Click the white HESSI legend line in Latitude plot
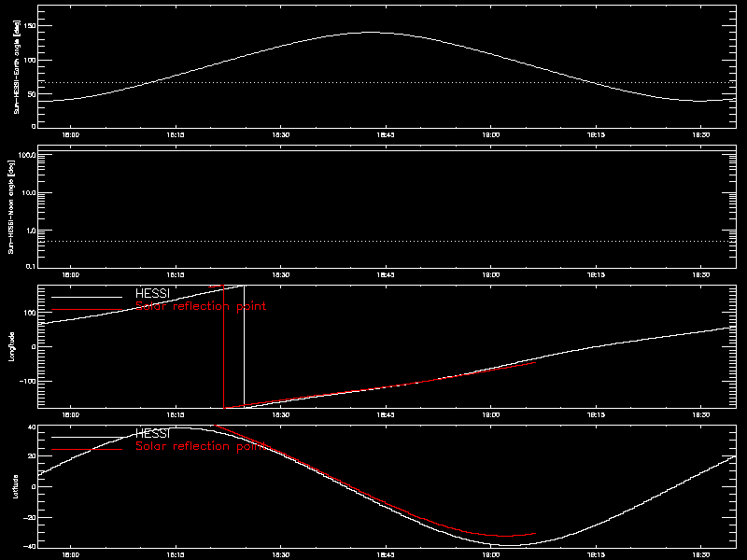 [x=87, y=437]
